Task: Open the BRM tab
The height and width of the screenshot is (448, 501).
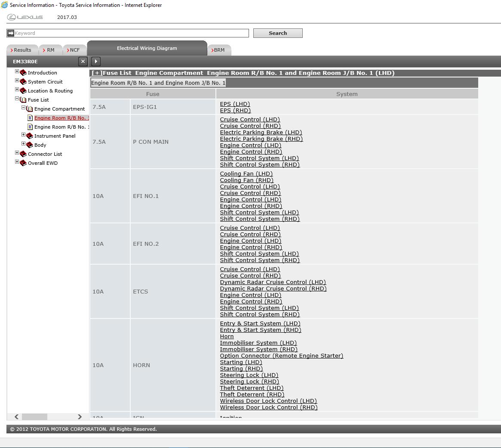Action: coord(219,50)
